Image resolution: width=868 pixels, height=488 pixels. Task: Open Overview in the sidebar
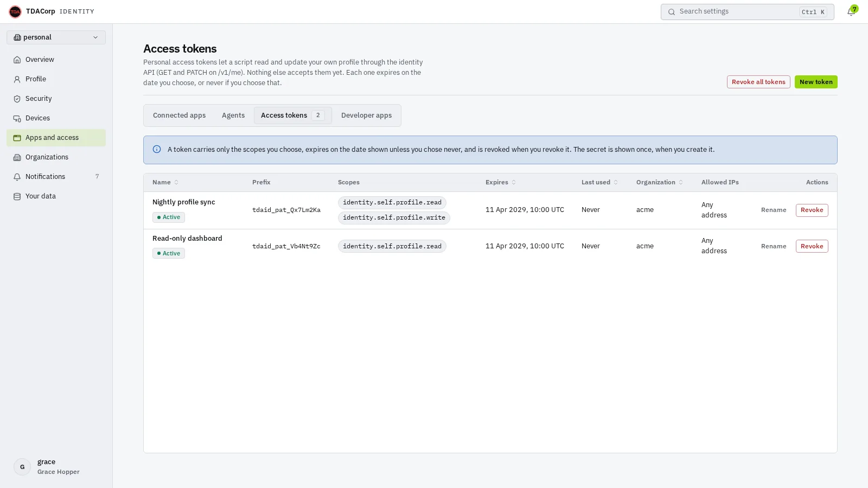tap(56, 60)
